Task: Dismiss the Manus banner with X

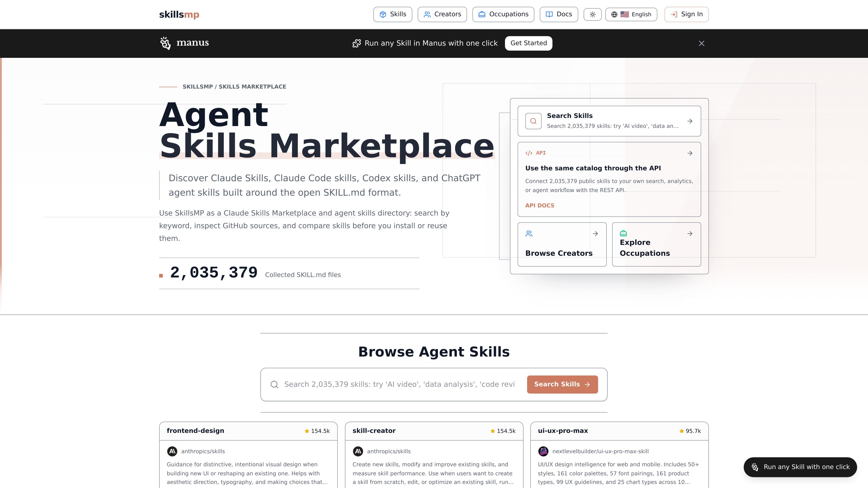Action: tap(702, 43)
